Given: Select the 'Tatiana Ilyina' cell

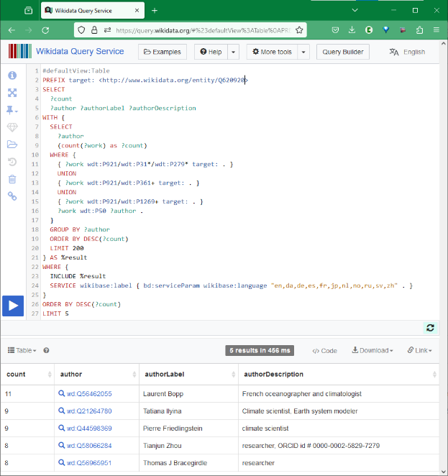Looking at the screenshot, I should (x=189, y=411).
